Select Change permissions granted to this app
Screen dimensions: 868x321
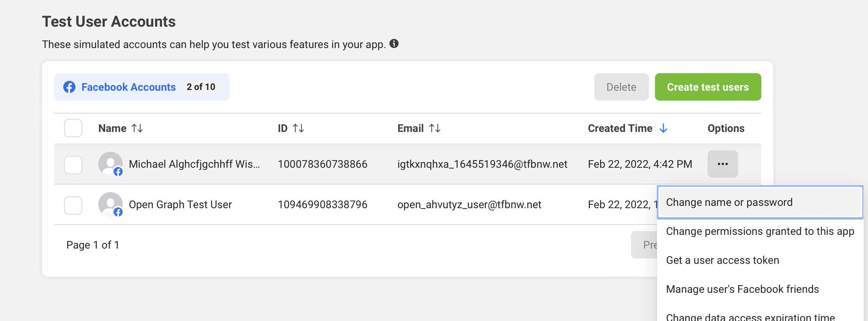(760, 231)
